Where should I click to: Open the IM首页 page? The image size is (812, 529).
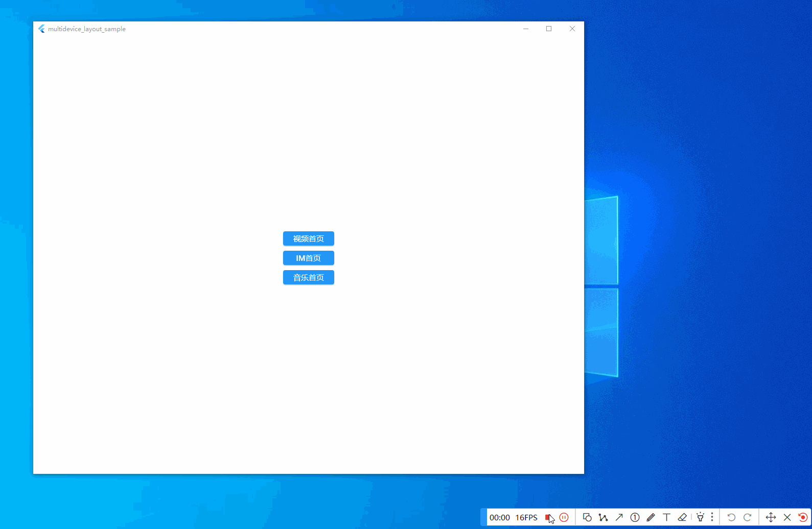click(x=309, y=258)
